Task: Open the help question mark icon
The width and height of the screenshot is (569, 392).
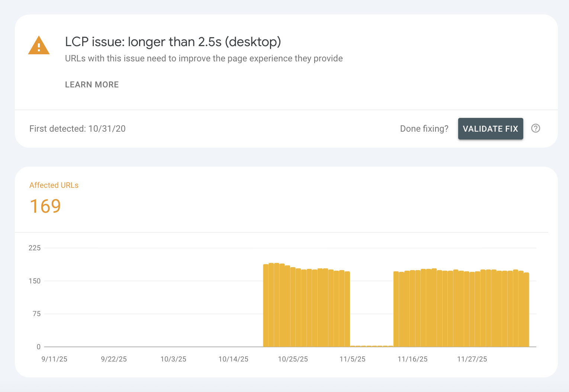Action: pos(536,128)
